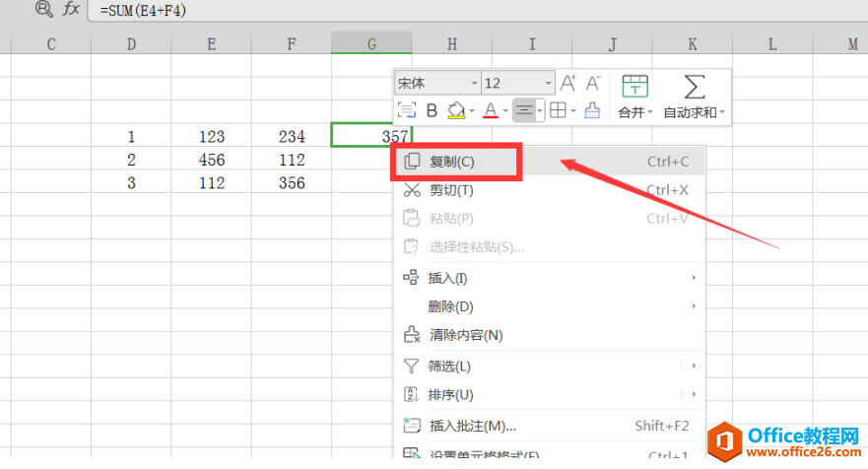Image resolution: width=868 pixels, height=469 pixels.
Task: Click the formula bar containing =SUM(E4+F4)
Action: (x=477, y=11)
